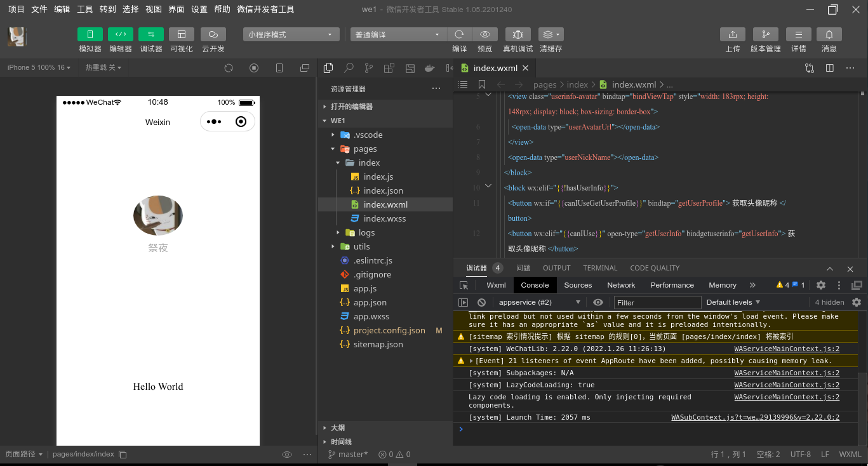868x466 pixels.
Task: Open the 视图 menu
Action: tap(154, 10)
